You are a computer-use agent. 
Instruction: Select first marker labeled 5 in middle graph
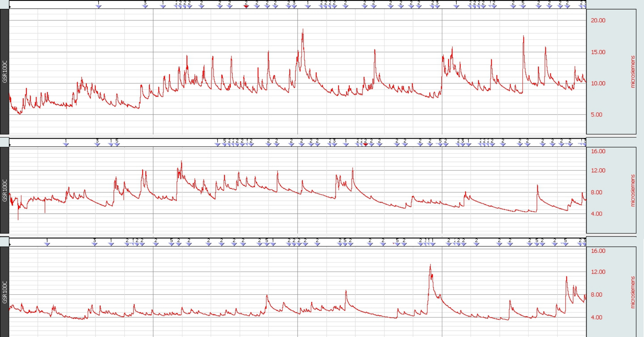click(117, 145)
